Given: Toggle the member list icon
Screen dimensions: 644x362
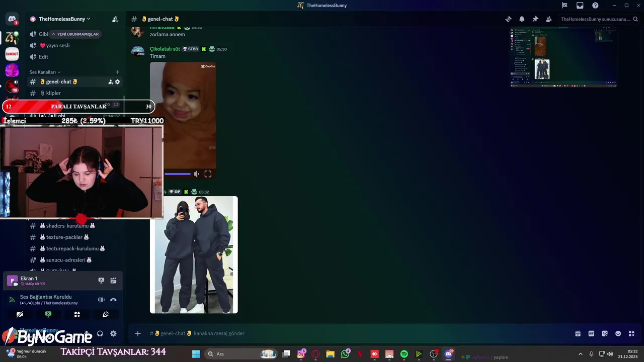Looking at the screenshot, I should pos(549,19).
